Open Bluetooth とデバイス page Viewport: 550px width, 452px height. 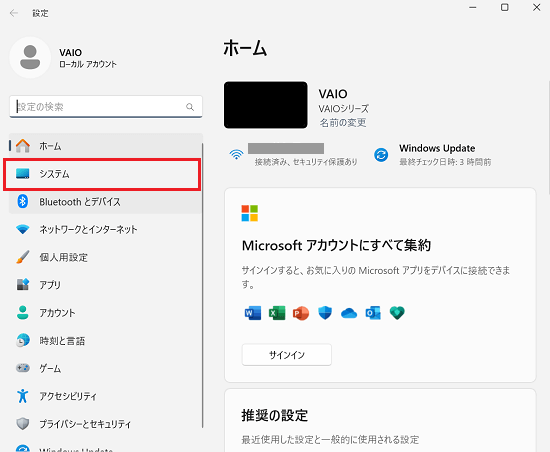(x=106, y=202)
